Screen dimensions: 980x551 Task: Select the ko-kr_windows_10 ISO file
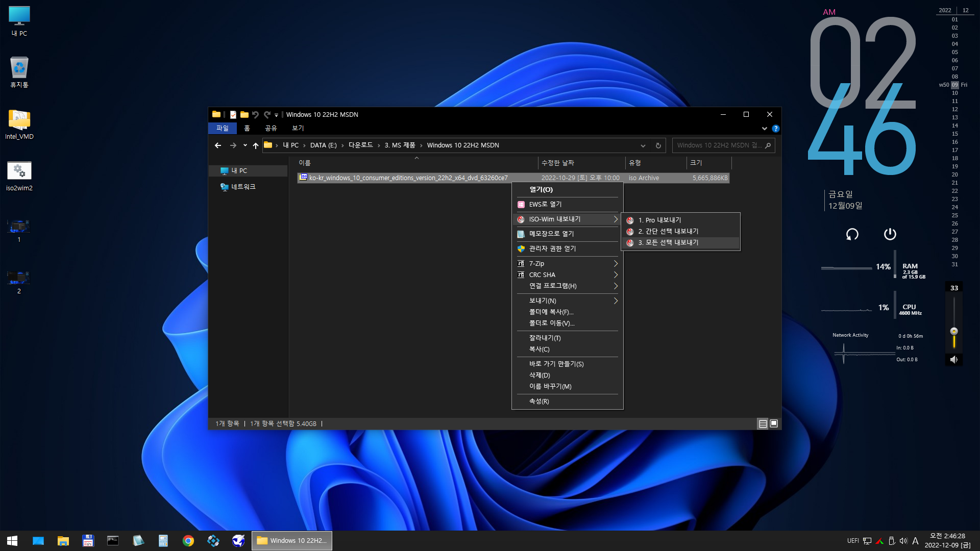click(513, 178)
